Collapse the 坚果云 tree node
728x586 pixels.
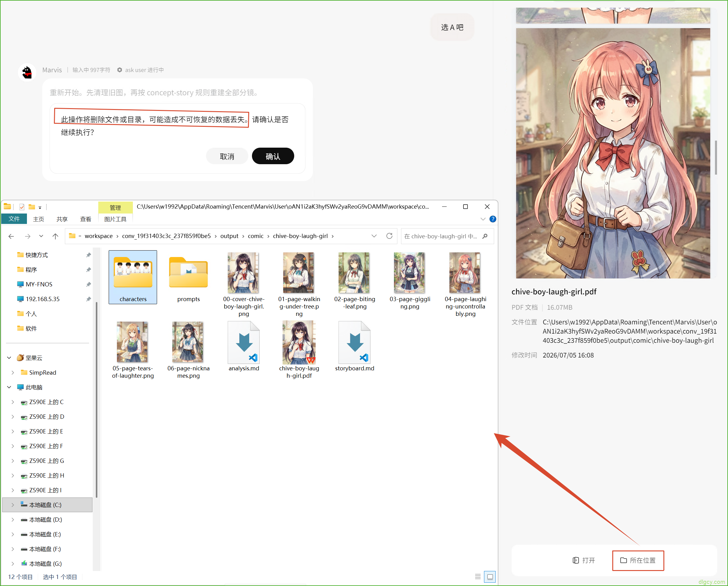click(9, 358)
